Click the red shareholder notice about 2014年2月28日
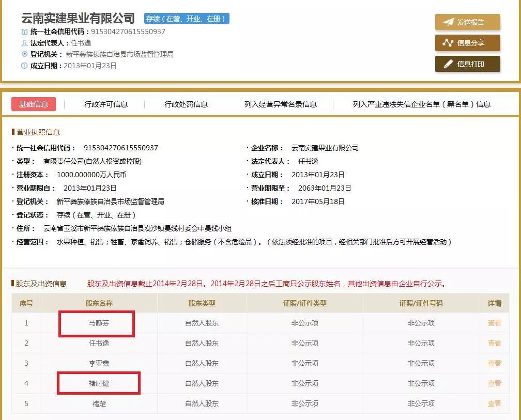Image resolution: width=521 pixels, height=420 pixels. [267, 284]
